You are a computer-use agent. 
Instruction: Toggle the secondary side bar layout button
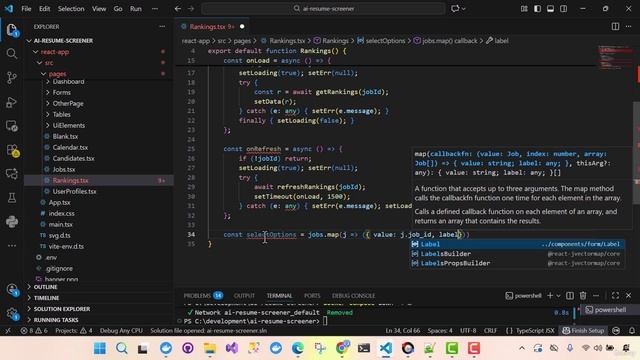[x=563, y=9]
